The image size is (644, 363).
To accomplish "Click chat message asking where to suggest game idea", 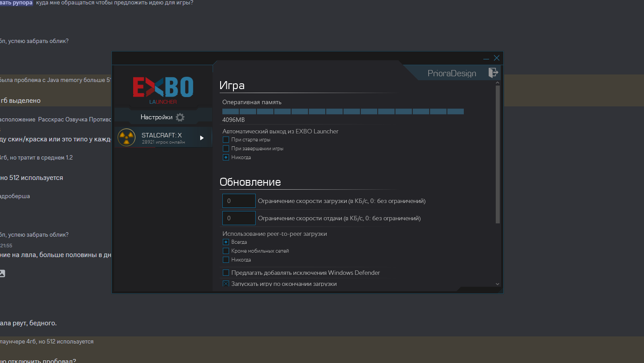I will (x=115, y=3).
